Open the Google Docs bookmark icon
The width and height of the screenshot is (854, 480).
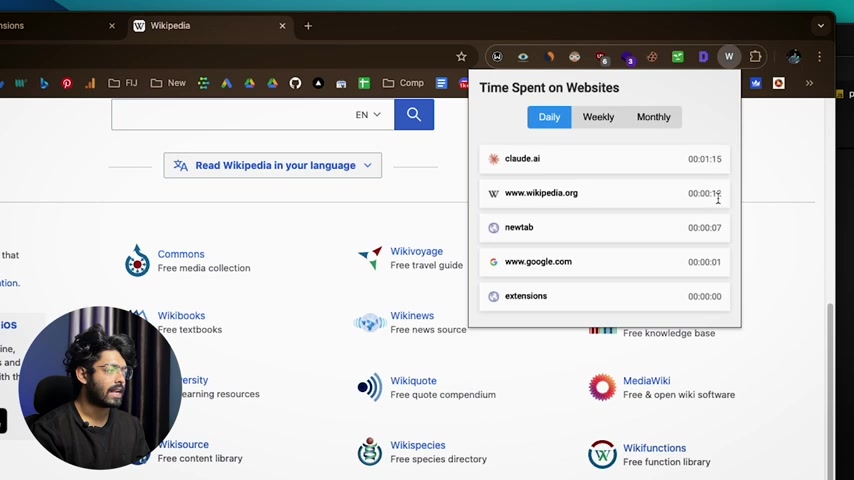(x=441, y=83)
